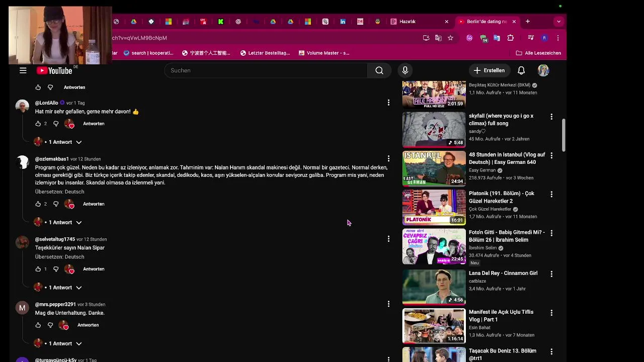Like the @selvetaltug1745 comment
This screenshot has width=644, height=362.
tap(38, 269)
